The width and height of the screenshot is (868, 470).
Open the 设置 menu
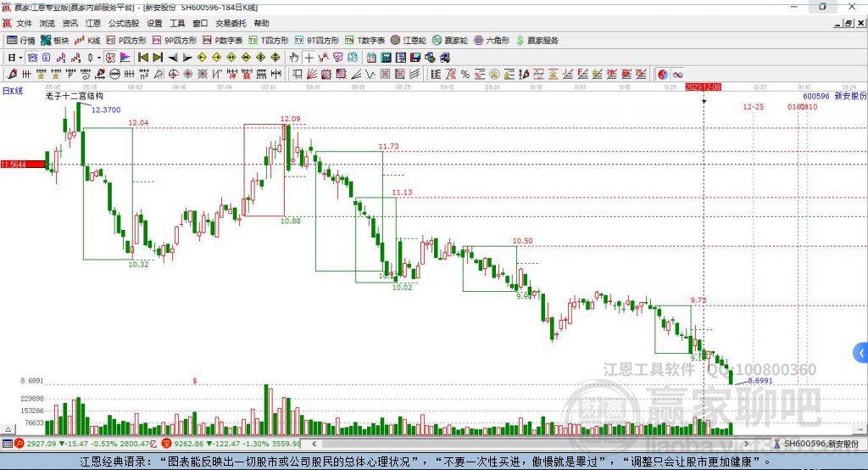[154, 23]
